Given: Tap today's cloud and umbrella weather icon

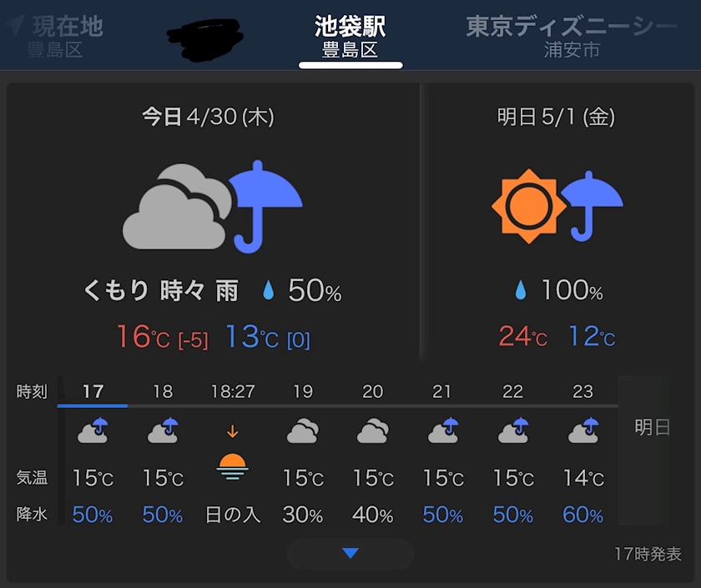Looking at the screenshot, I should coord(213,207).
